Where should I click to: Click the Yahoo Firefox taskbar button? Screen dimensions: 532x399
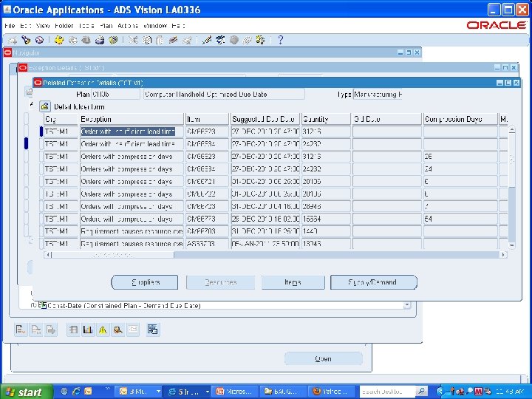coord(331,392)
